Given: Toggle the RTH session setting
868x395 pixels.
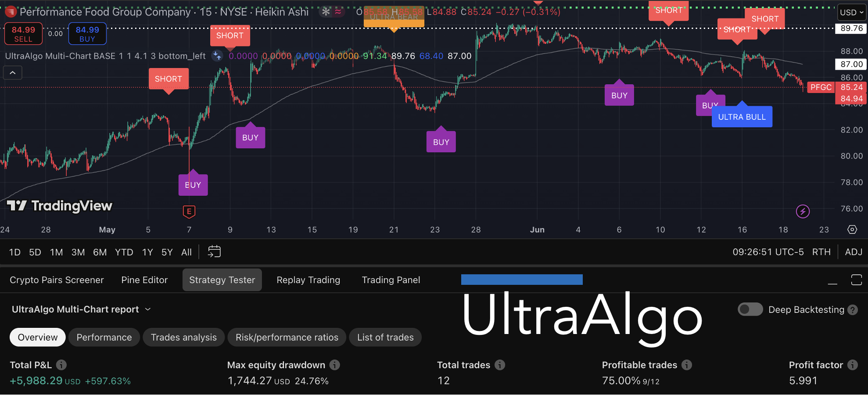Looking at the screenshot, I should [821, 252].
